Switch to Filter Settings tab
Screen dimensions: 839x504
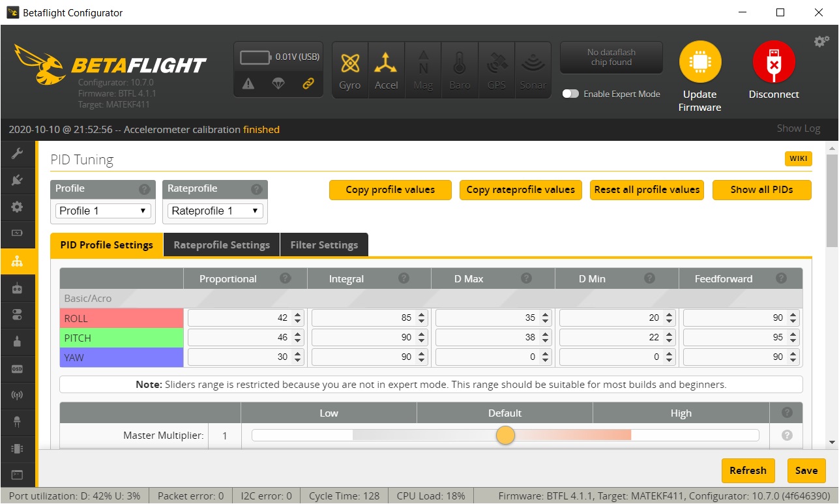point(324,245)
